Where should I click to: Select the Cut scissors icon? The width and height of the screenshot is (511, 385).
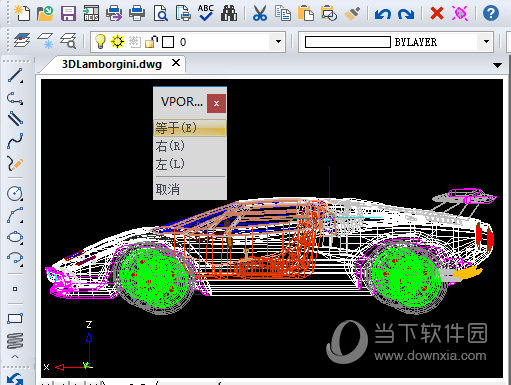point(260,13)
